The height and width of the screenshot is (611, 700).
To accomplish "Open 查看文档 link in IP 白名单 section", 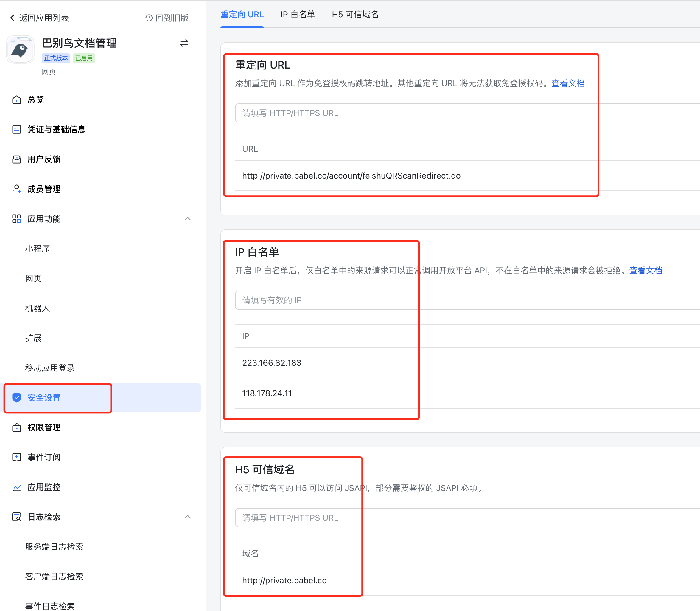I will (x=645, y=270).
